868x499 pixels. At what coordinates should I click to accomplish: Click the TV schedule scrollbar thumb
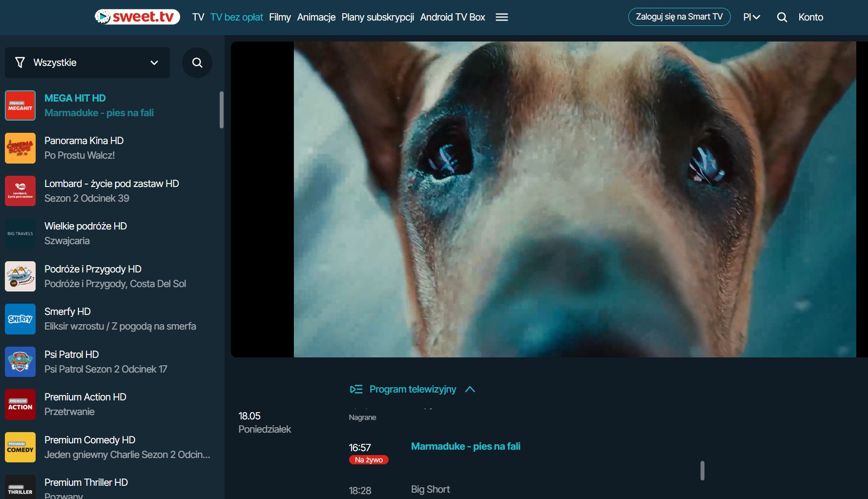click(x=703, y=471)
